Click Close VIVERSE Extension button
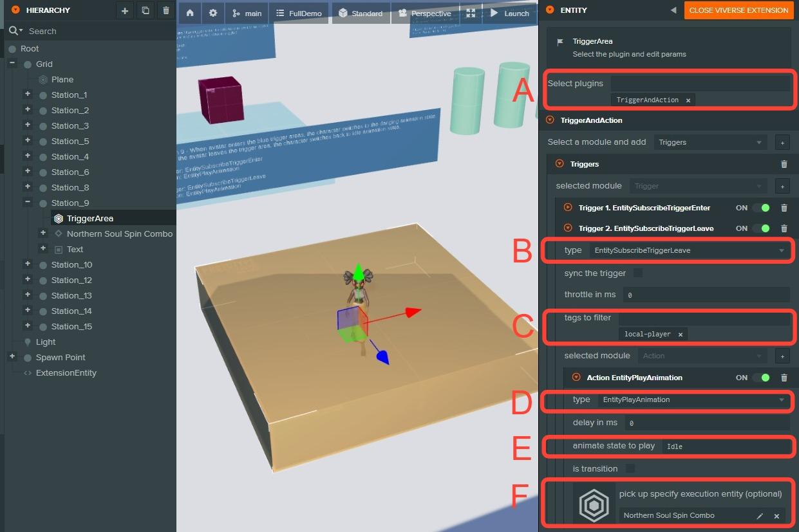The width and height of the screenshot is (799, 532). [738, 10]
